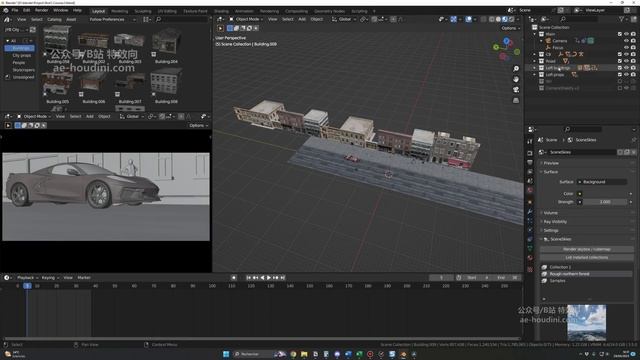Viewport: 640px width, 360px height.
Task: Uncheck the Left props collection checkbox
Action: tap(620, 75)
